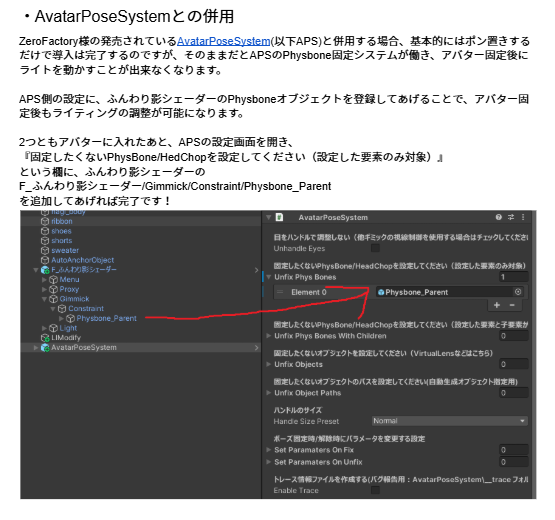
Task: Expand the Unfix Object Paths list
Action: 269,393
